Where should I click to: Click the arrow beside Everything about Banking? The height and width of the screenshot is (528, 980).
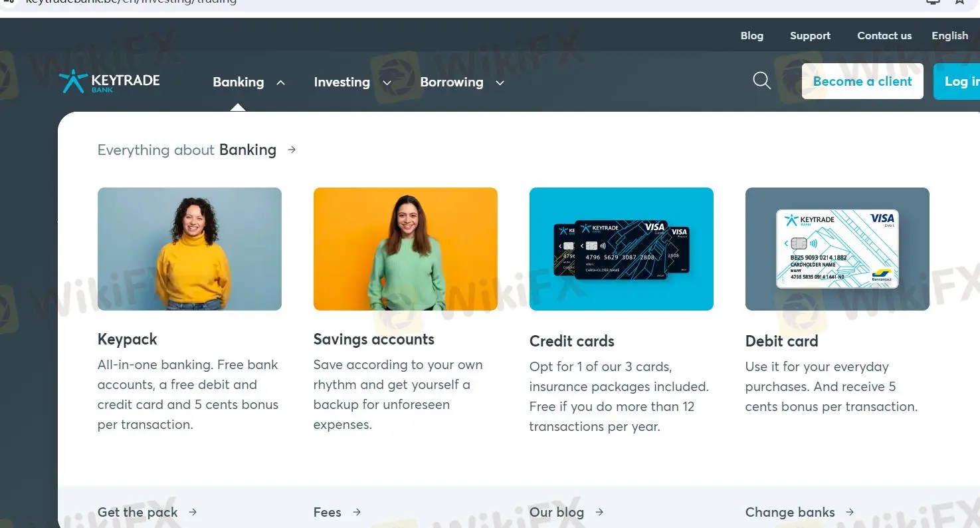292,150
